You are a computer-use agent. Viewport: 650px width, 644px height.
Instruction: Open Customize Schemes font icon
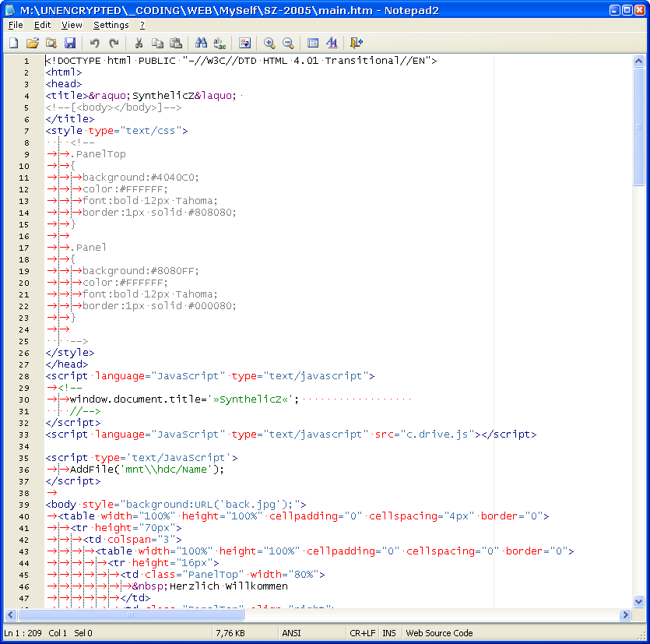tap(332, 43)
